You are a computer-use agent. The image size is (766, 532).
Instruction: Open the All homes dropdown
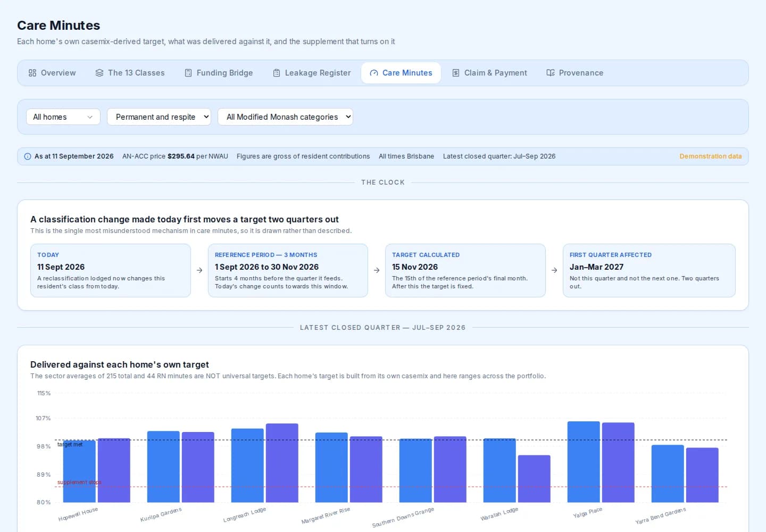[x=63, y=117]
